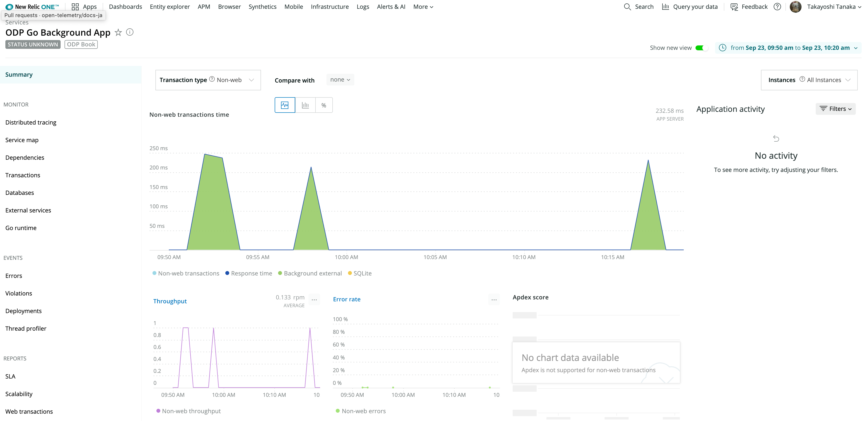Open Compare with none dropdown
Screen dimensions: 868x421
click(340, 79)
